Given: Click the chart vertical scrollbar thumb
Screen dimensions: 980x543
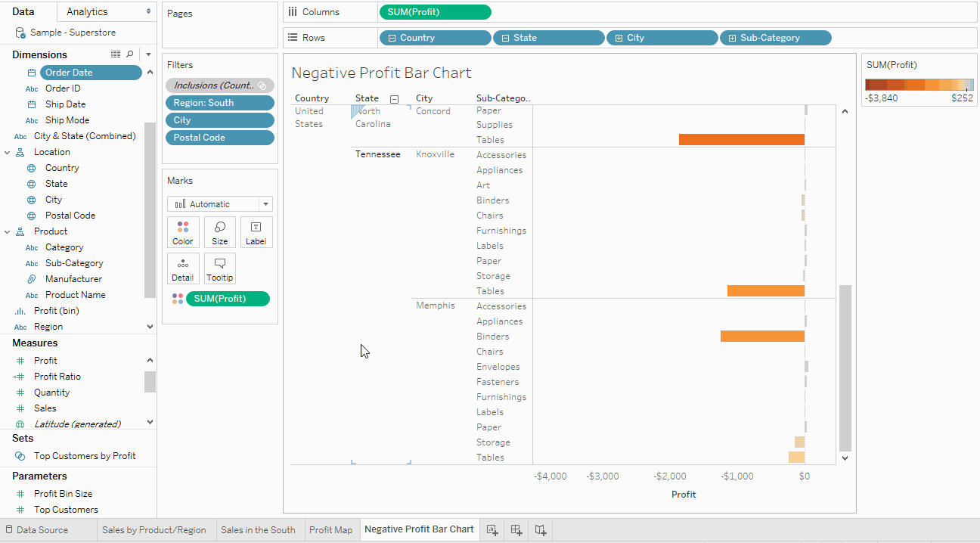Looking at the screenshot, I should 845,368.
